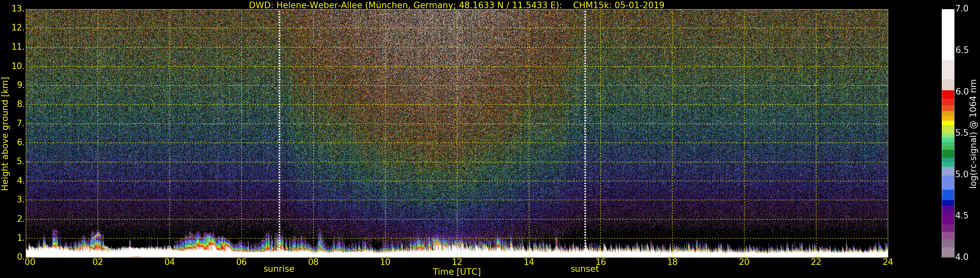Click time-axis tick label '22'
The image size is (980, 278).
[x=816, y=262]
